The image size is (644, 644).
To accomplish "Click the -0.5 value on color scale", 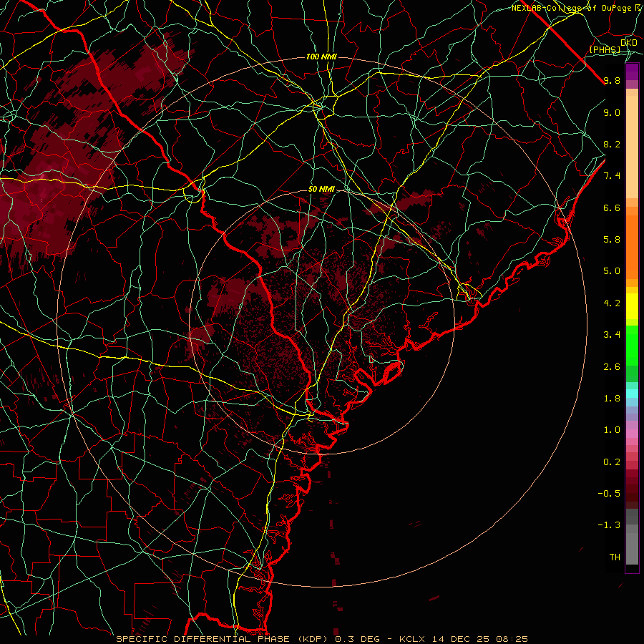I will pyautogui.click(x=609, y=494).
